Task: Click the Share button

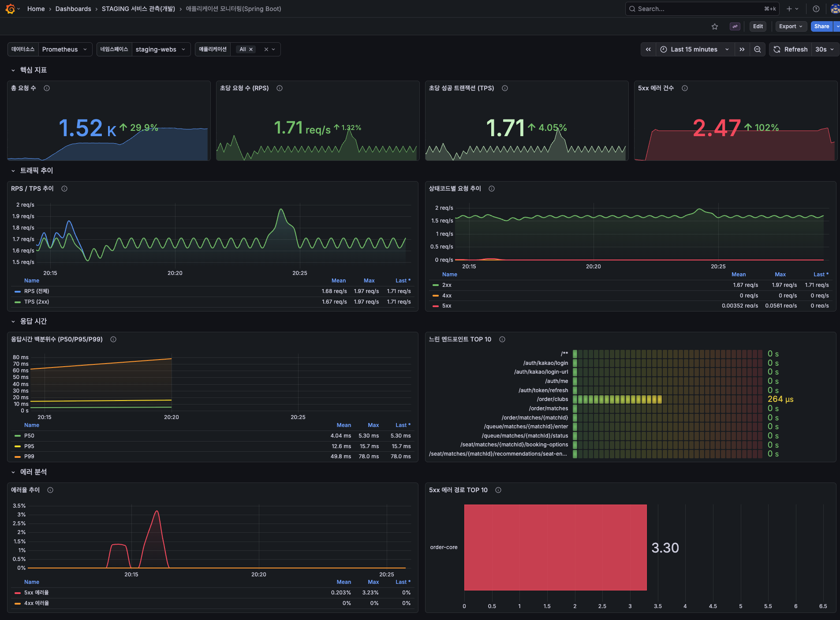Action: tap(821, 26)
